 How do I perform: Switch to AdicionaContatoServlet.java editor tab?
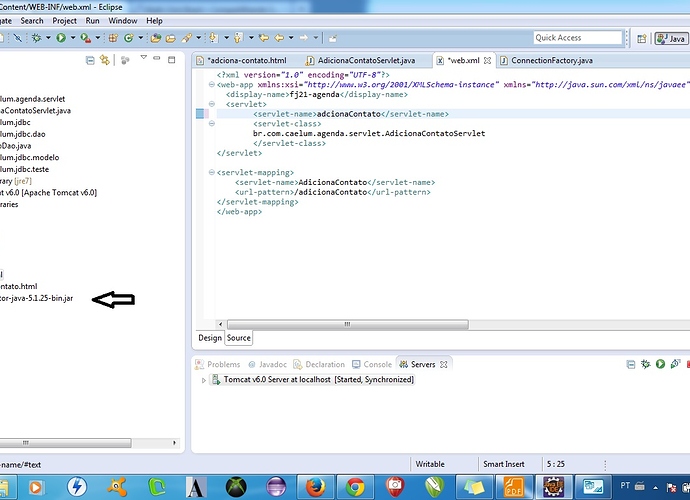coord(367,61)
